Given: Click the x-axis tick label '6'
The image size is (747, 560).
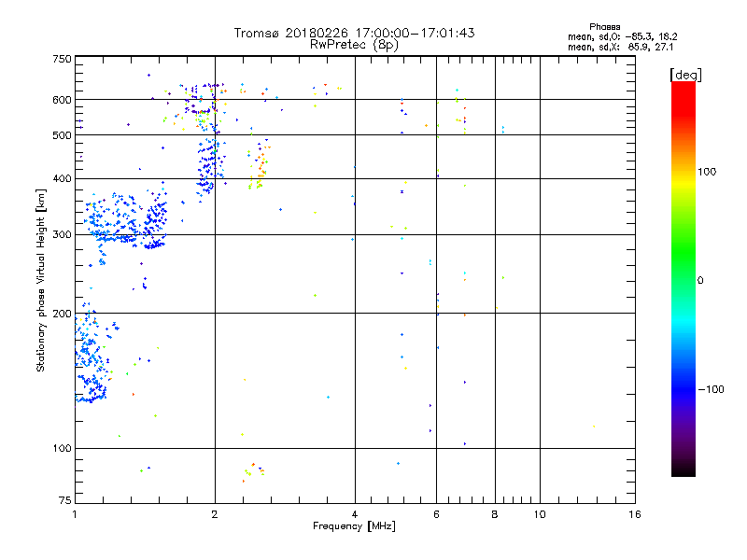Looking at the screenshot, I should tap(436, 514).
